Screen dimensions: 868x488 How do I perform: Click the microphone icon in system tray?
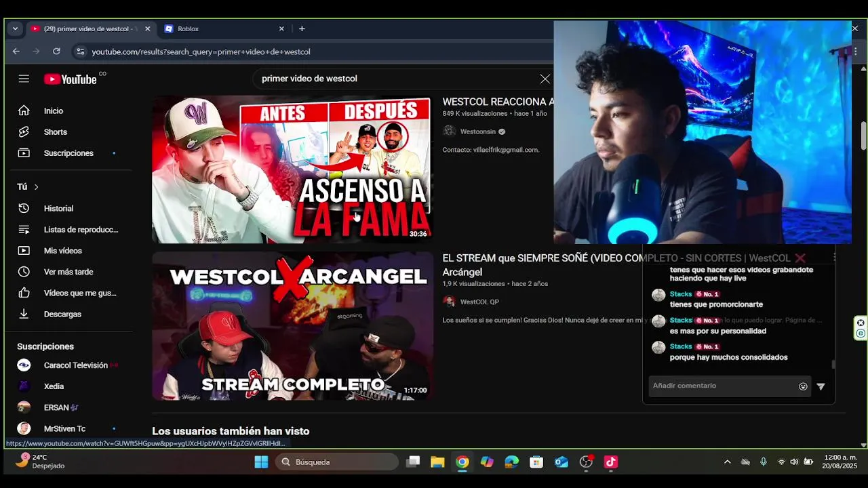click(x=764, y=462)
